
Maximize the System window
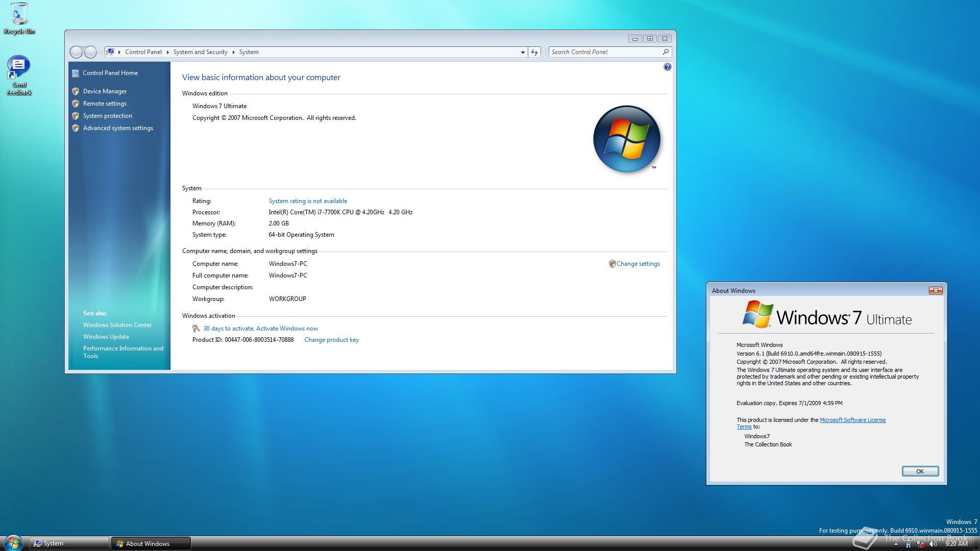coord(650,38)
